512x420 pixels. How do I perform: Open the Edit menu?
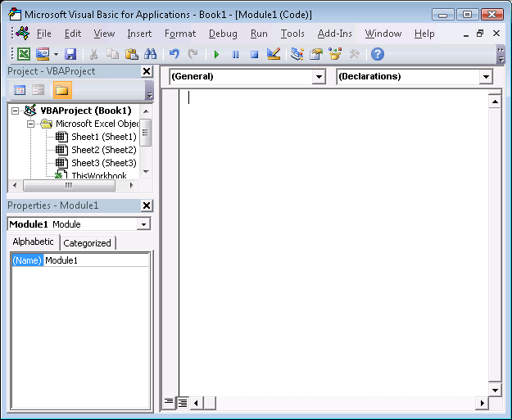coord(72,34)
